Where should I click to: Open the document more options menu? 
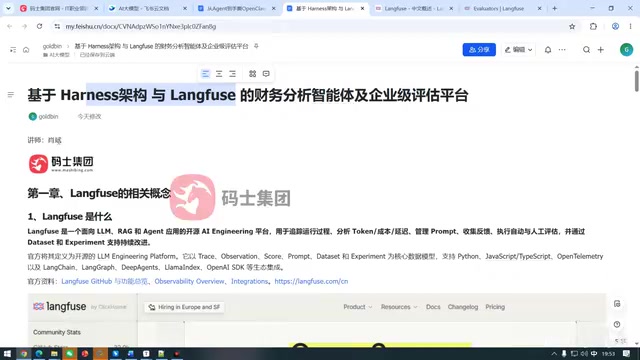pos(562,50)
